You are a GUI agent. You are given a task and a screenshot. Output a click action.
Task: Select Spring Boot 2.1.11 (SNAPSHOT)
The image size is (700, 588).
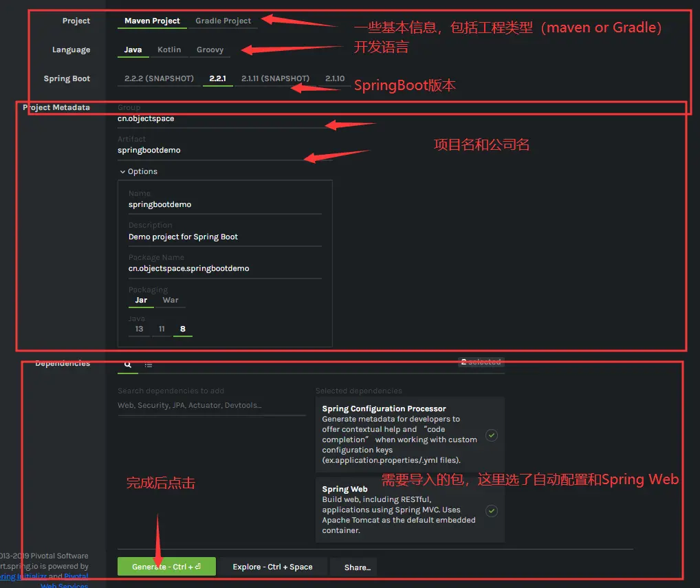pos(275,78)
